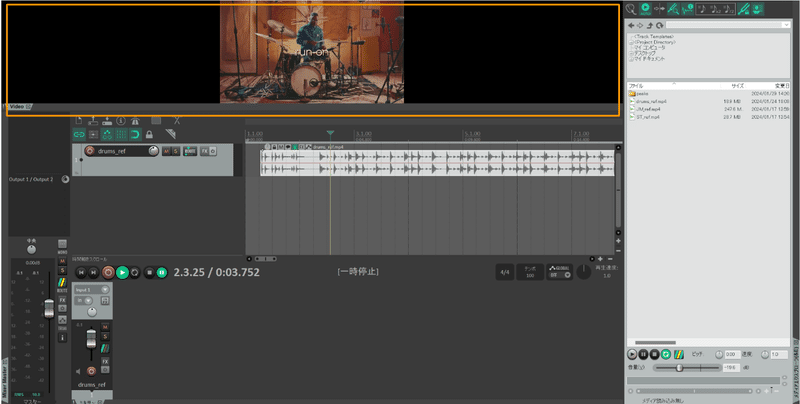Screen dimensions: 800x404
Task: Click the edit cursor marker on timeline ruler
Action: tap(330, 134)
